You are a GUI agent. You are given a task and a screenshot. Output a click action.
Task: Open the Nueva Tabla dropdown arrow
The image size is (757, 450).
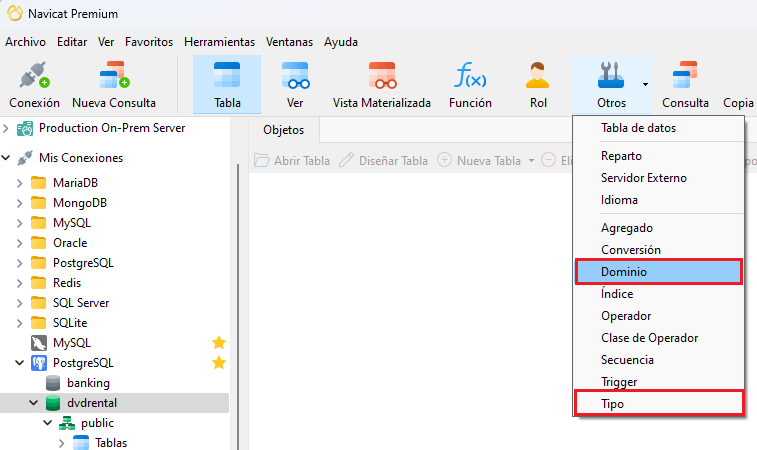(531, 160)
